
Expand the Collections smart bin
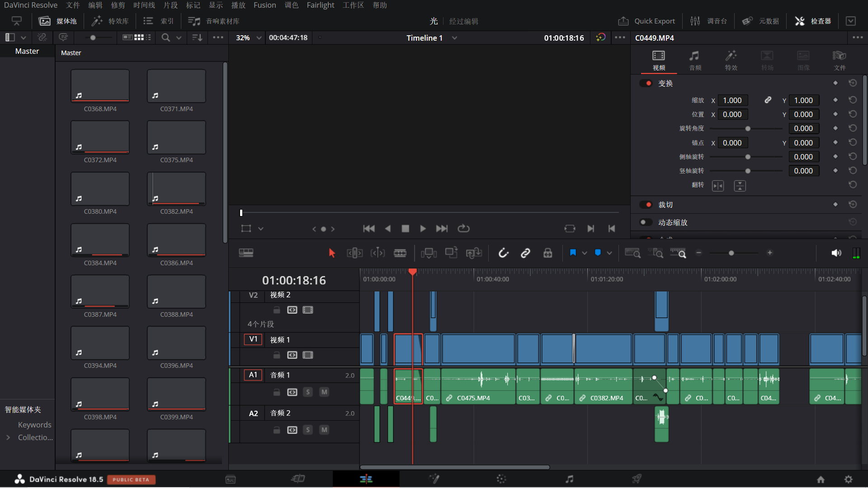point(8,437)
